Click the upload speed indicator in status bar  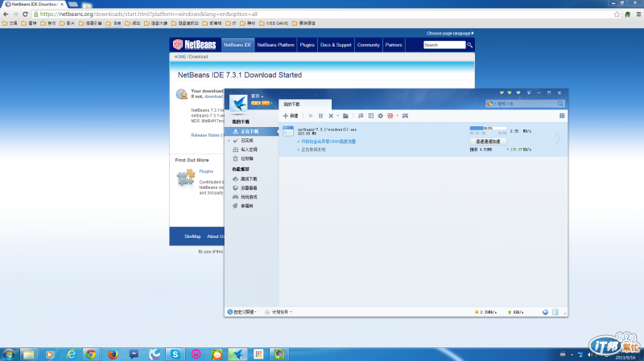[516, 313]
